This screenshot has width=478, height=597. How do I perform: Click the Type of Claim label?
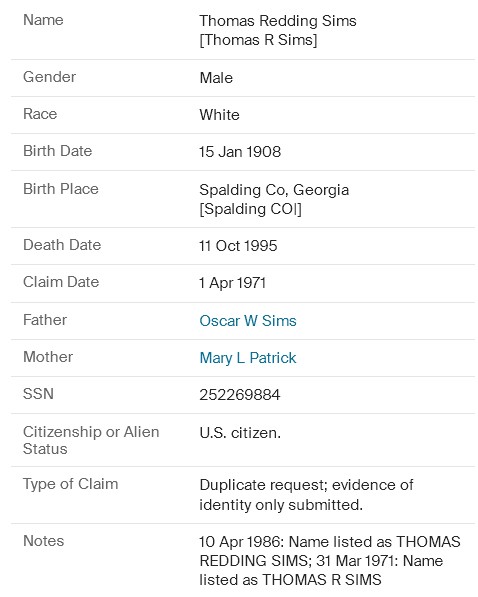(70, 484)
